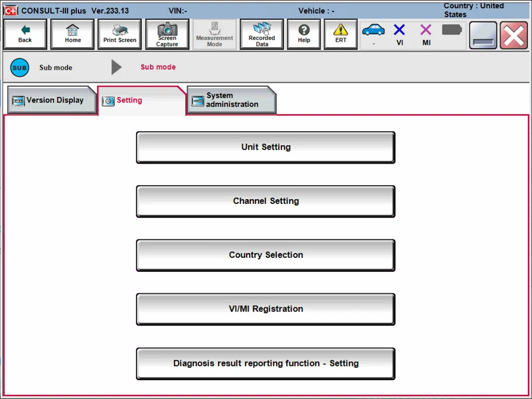The height and width of the screenshot is (399, 532).
Task: Click the VI connection status icon
Action: (400, 33)
